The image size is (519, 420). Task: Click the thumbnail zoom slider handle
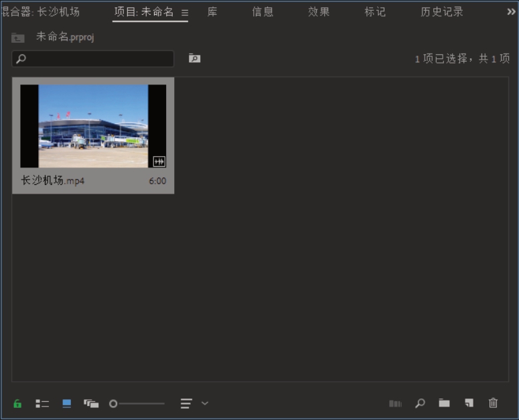(x=113, y=403)
